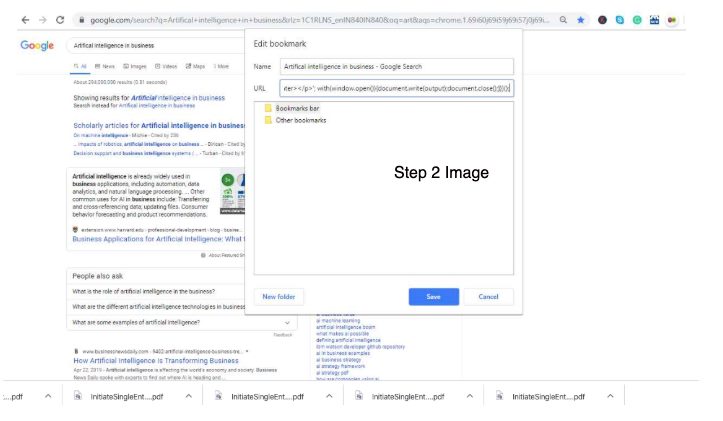Screen dimensions: 723x421
Task: Click the Google search box
Action: click(x=156, y=45)
